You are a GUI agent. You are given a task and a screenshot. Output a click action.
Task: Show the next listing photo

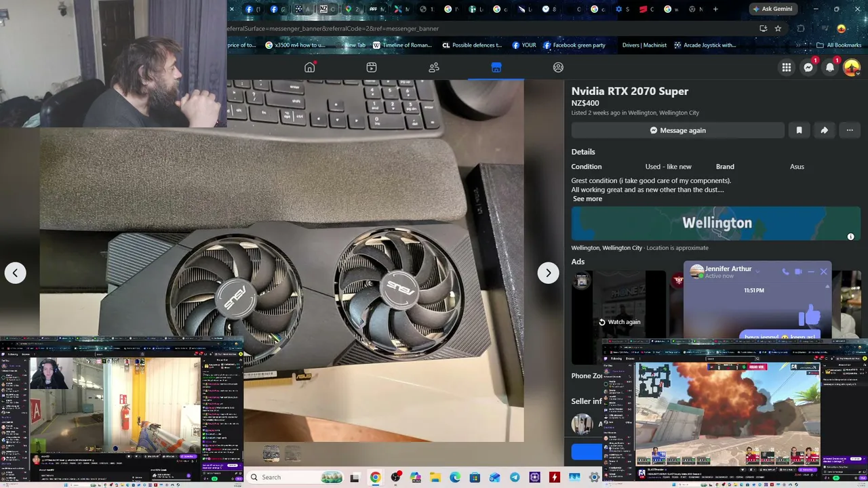point(548,272)
